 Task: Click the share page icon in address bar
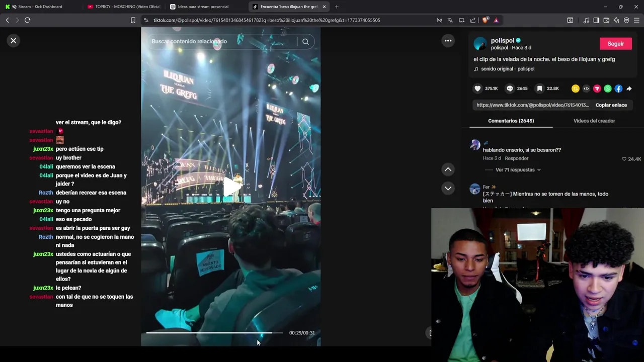point(473,20)
